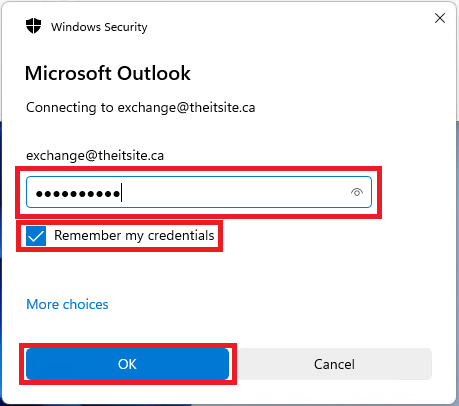The image size is (459, 406).
Task: Click the Windows Security shield icon
Action: click(33, 26)
